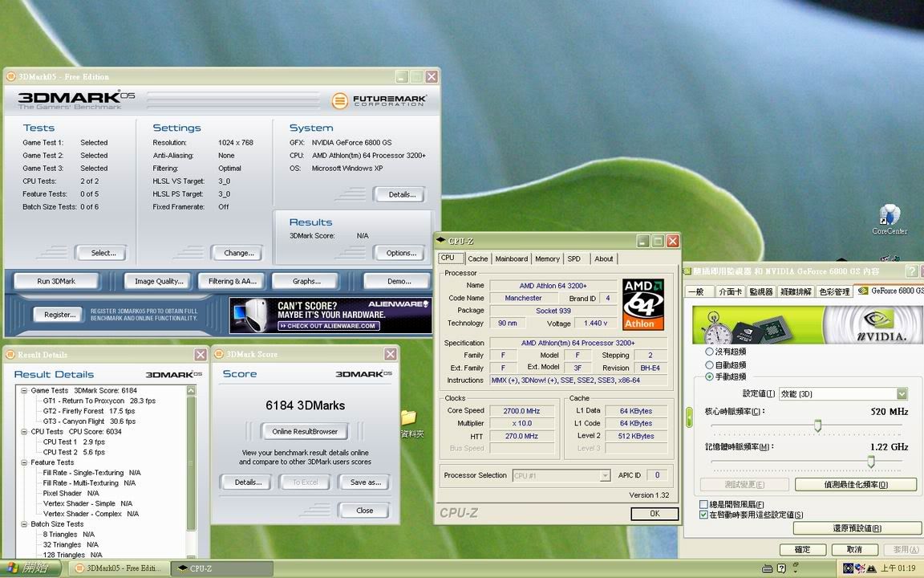Click the AMD Athlon 64 logo in CPU-Z
Image resolution: width=924 pixels, height=578 pixels.
pyautogui.click(x=643, y=303)
